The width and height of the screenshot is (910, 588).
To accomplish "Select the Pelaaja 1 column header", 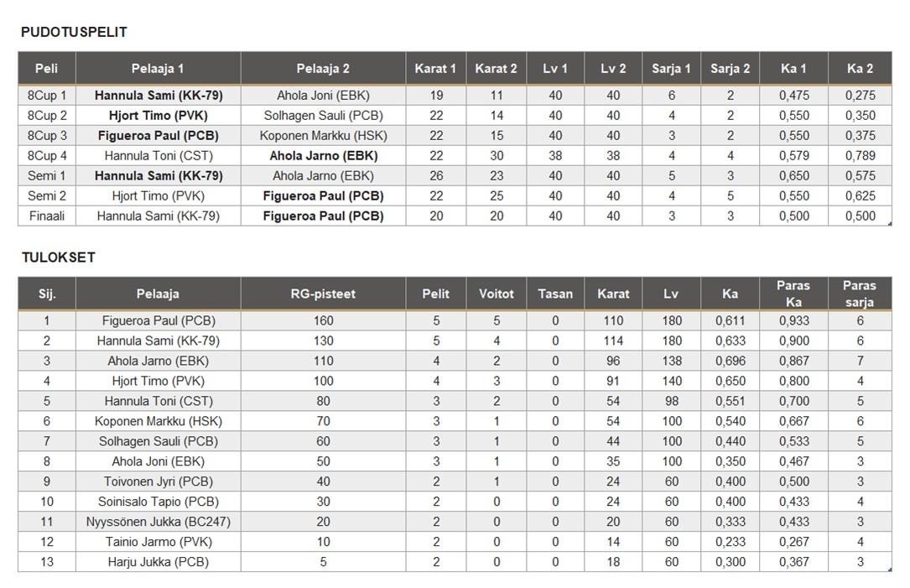I will [158, 69].
